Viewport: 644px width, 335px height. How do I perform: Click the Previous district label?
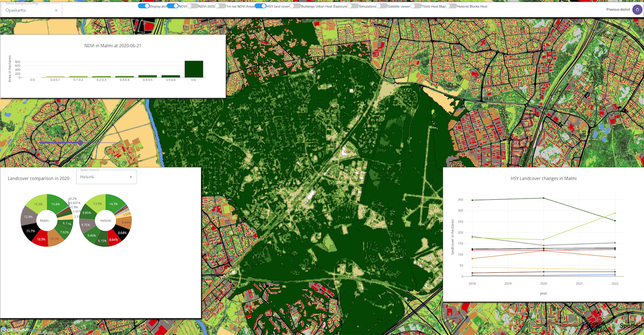coord(618,10)
